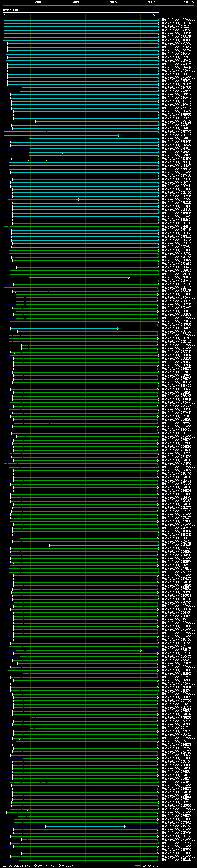
Task: Select label UniRef100_Q75IN6
Action: [177, 230]
